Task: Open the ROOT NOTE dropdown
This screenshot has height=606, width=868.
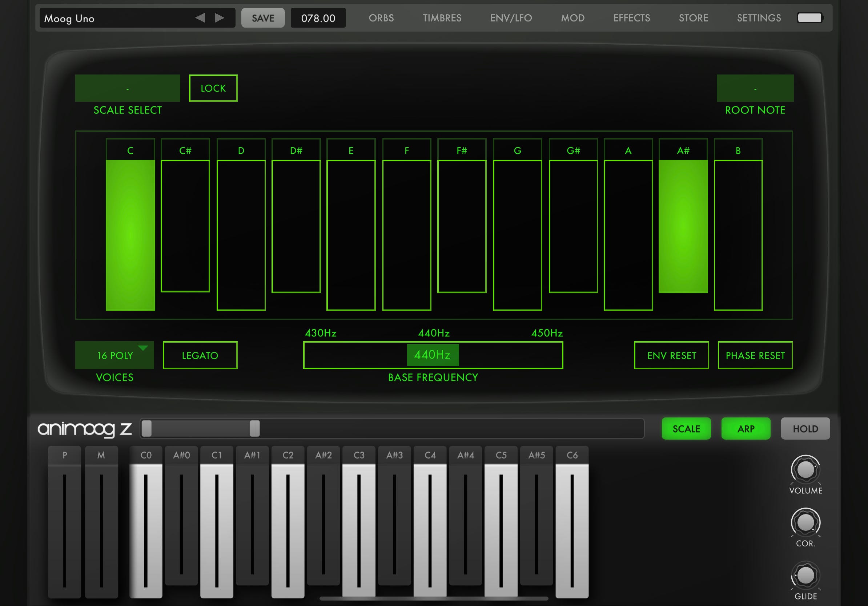Action: pos(755,88)
